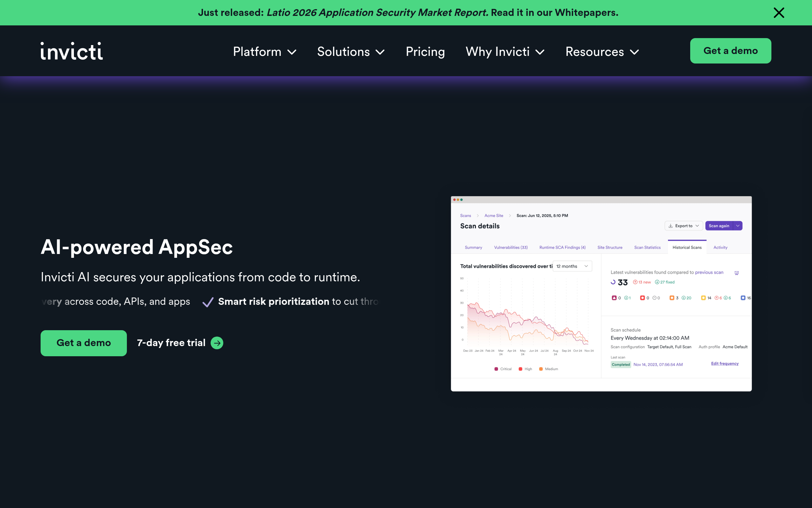Switch to the Summary tab
The height and width of the screenshot is (508, 812).
(473, 247)
